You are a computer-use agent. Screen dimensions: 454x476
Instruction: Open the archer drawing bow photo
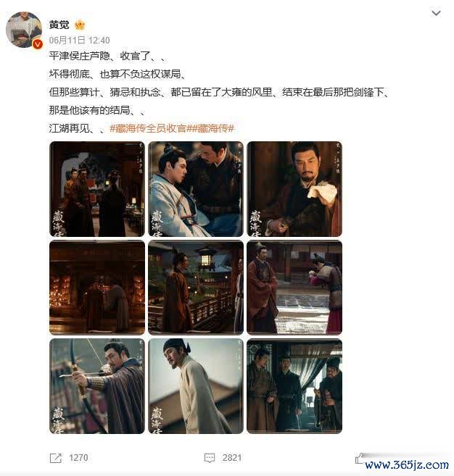(97, 386)
